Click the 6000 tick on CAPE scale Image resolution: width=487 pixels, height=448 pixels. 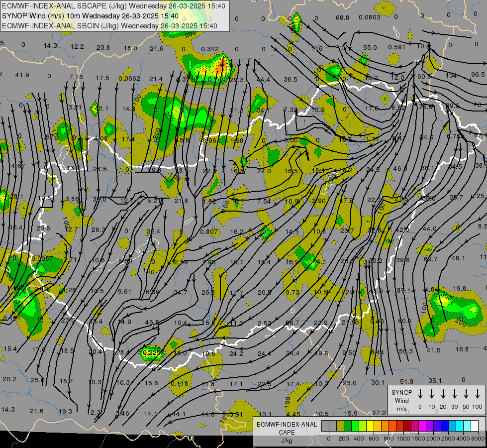(478, 439)
